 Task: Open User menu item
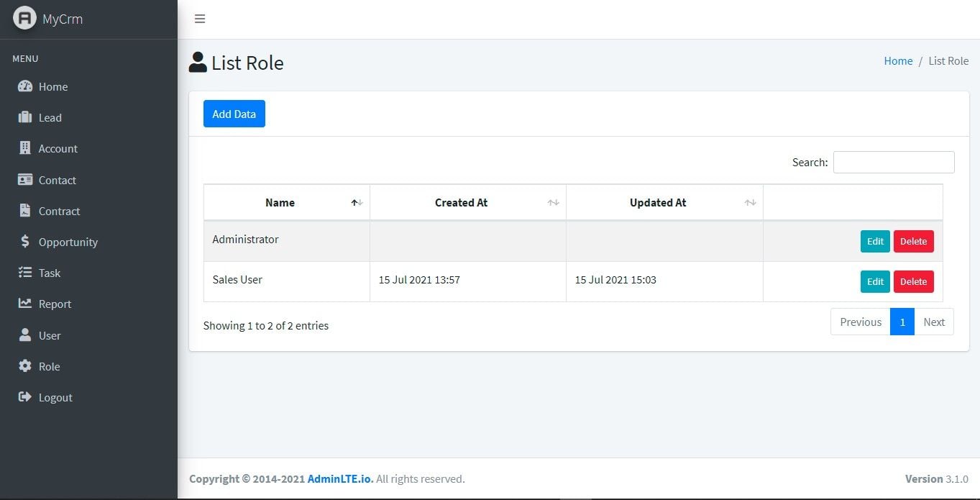point(88,335)
